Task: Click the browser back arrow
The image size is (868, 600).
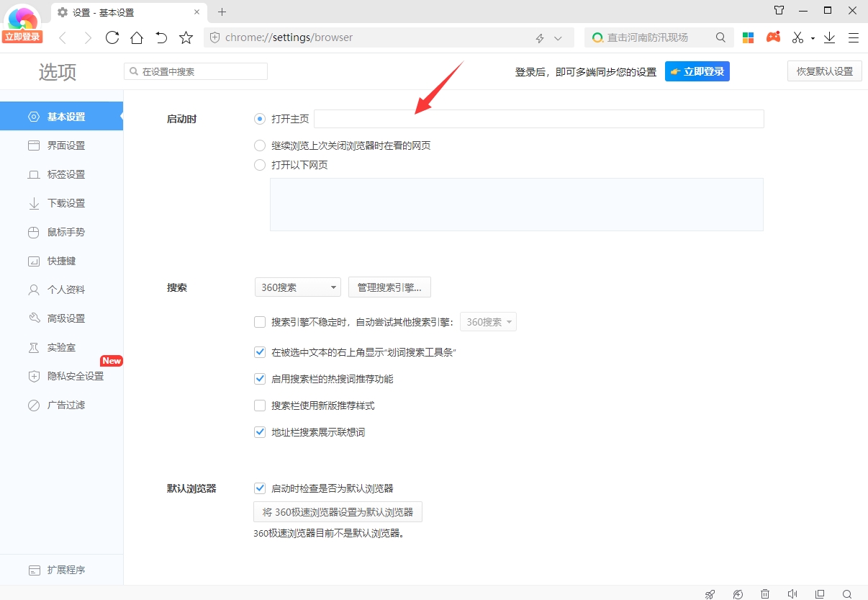Action: coord(63,37)
